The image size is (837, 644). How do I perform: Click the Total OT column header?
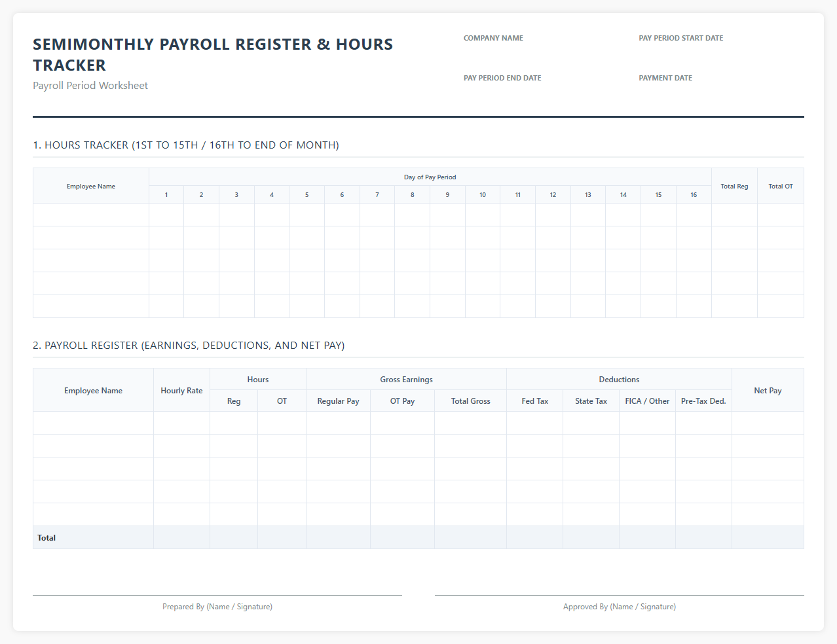point(781,187)
